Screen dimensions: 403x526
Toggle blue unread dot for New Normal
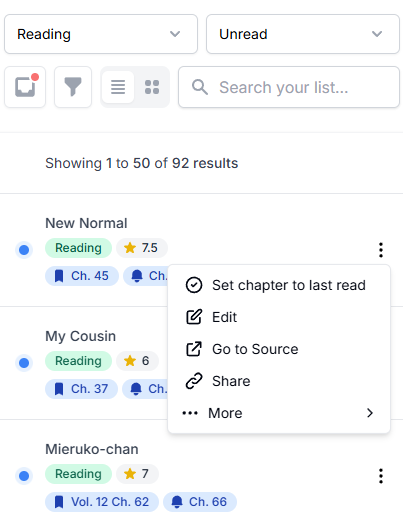pos(24,250)
